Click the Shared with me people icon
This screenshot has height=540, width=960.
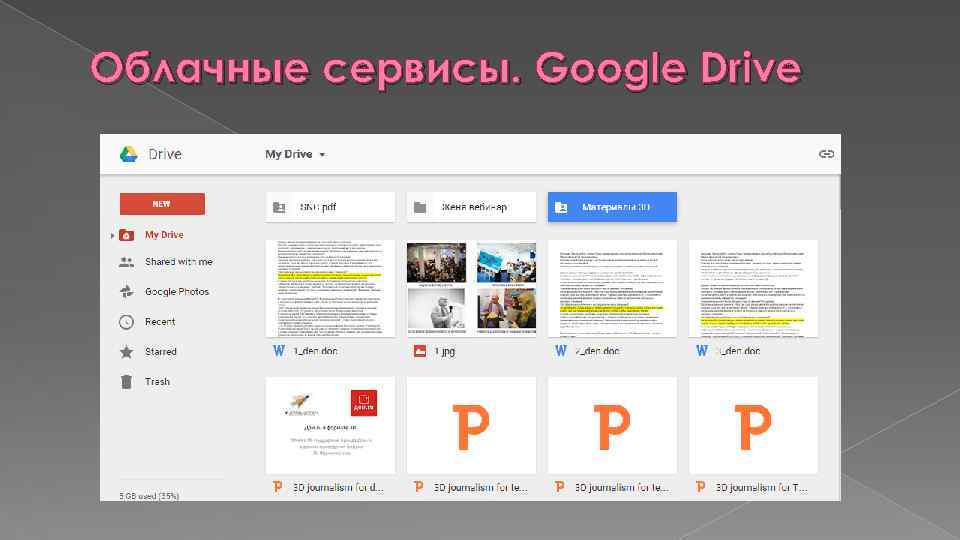127,262
